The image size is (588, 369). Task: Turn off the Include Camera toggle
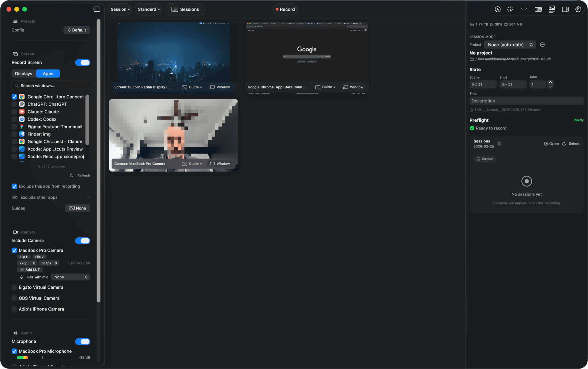(x=83, y=241)
